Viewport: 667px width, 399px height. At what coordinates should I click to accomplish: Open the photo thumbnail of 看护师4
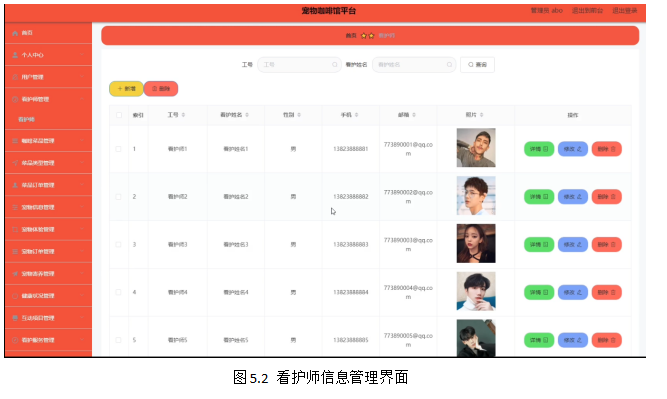pos(476,291)
